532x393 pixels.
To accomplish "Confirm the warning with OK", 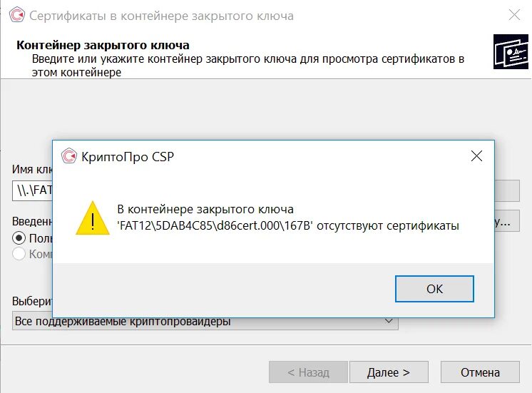I will tap(434, 289).
